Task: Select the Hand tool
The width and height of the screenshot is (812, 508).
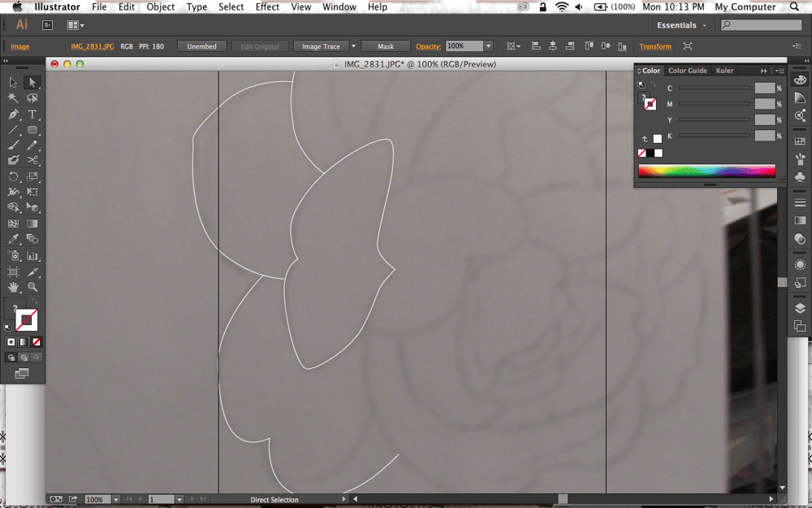Action: (13, 287)
